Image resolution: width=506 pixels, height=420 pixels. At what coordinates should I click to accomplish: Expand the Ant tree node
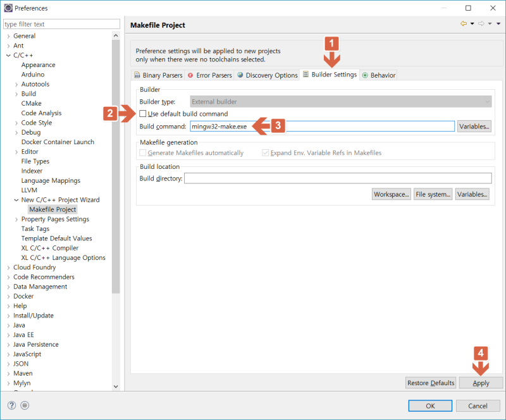pos(8,46)
